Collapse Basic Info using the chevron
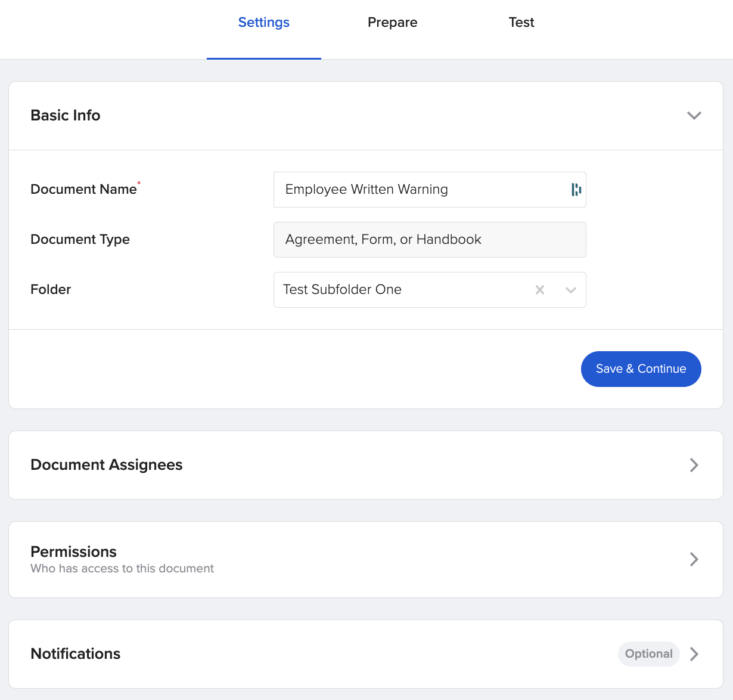Viewport: 733px width, 700px height. [x=694, y=115]
